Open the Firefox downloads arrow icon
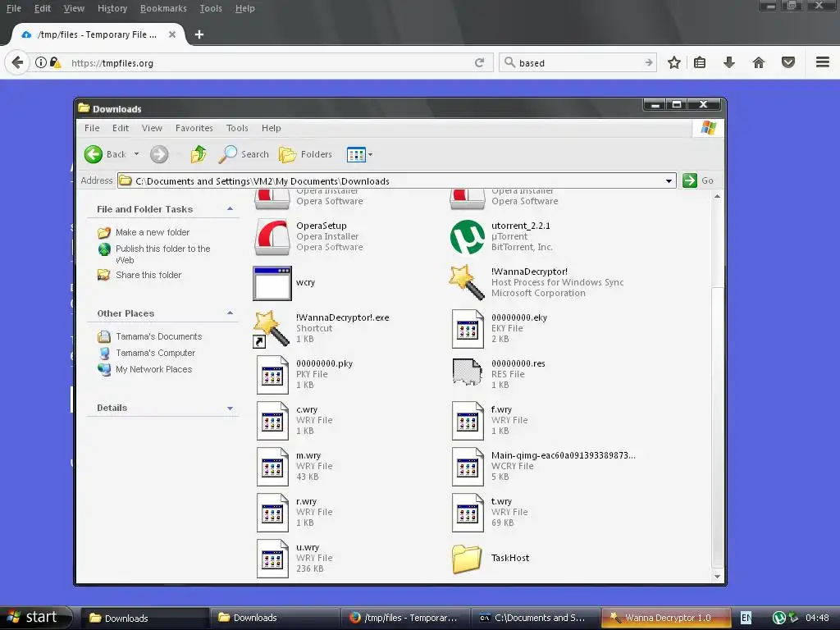Image resolution: width=840 pixels, height=630 pixels. (x=728, y=62)
